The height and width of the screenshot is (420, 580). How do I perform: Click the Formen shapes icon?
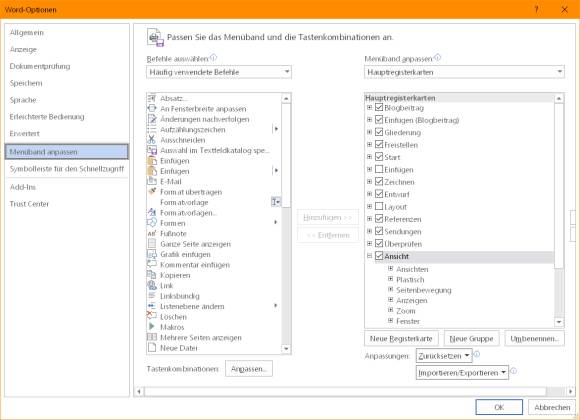click(152, 223)
